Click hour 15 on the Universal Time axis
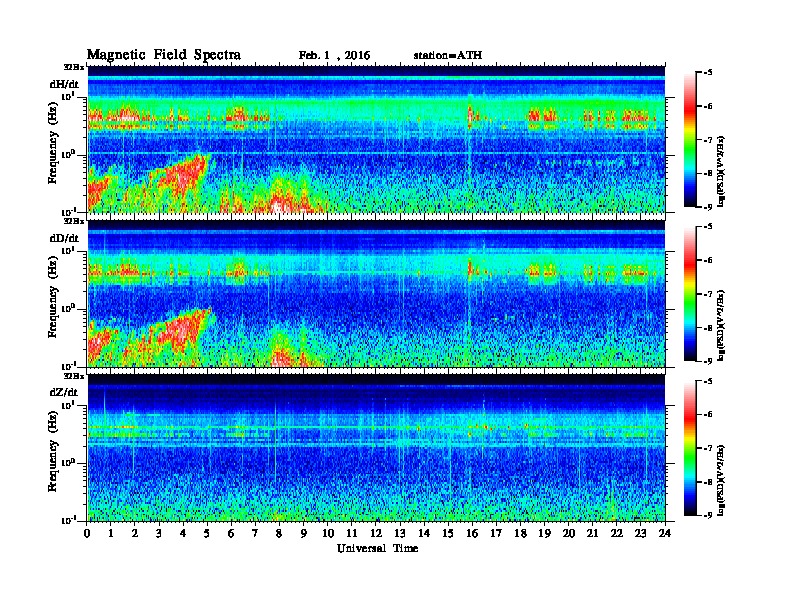The image size is (792, 612). point(448,533)
